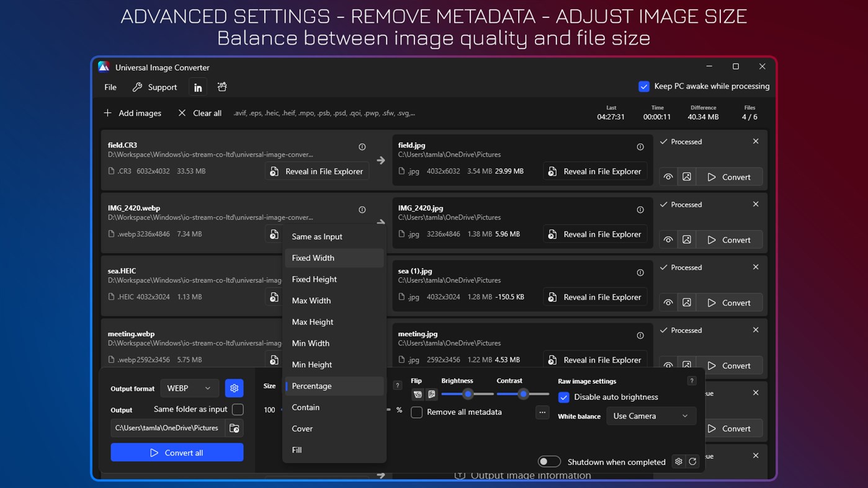This screenshot has width=868, height=488.
Task: Preview the converted field.jpg with the eye icon
Action: click(668, 177)
